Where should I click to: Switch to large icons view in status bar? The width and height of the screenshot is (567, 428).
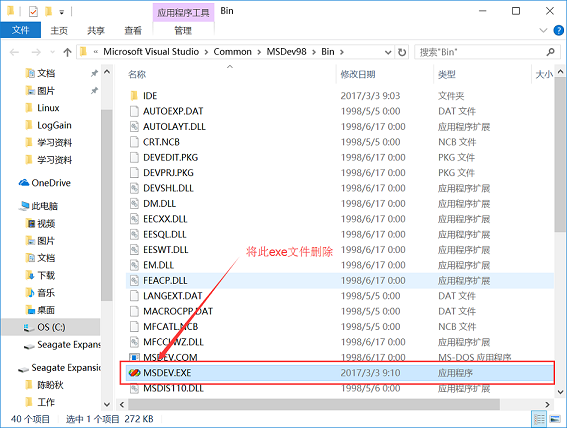pos(555,419)
